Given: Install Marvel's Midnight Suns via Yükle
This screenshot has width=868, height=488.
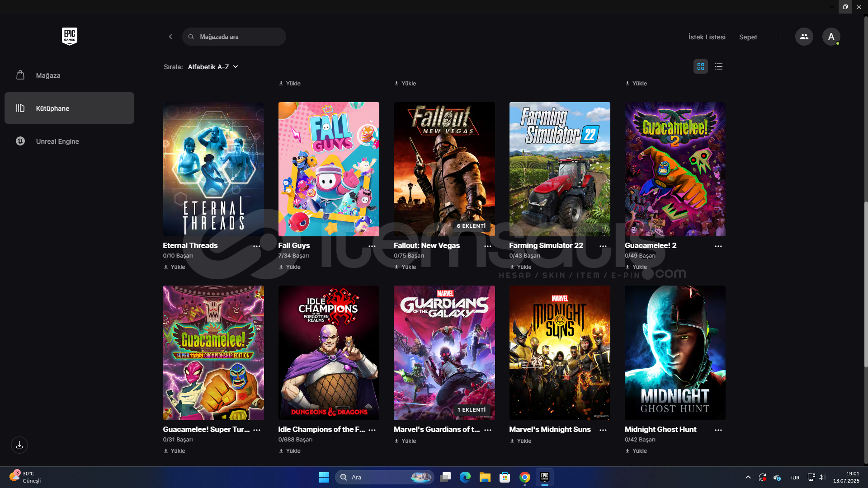Looking at the screenshot, I should point(520,441).
